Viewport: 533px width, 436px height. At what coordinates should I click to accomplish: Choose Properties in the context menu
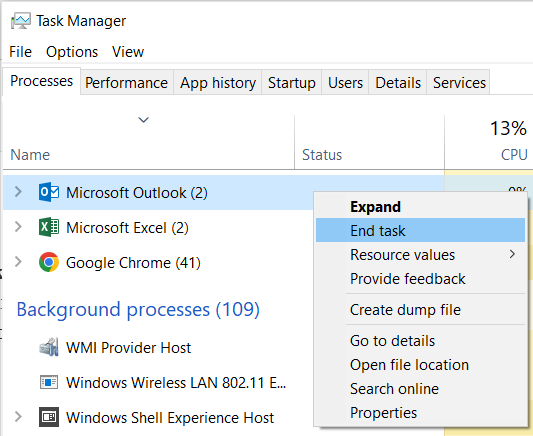click(420, 413)
